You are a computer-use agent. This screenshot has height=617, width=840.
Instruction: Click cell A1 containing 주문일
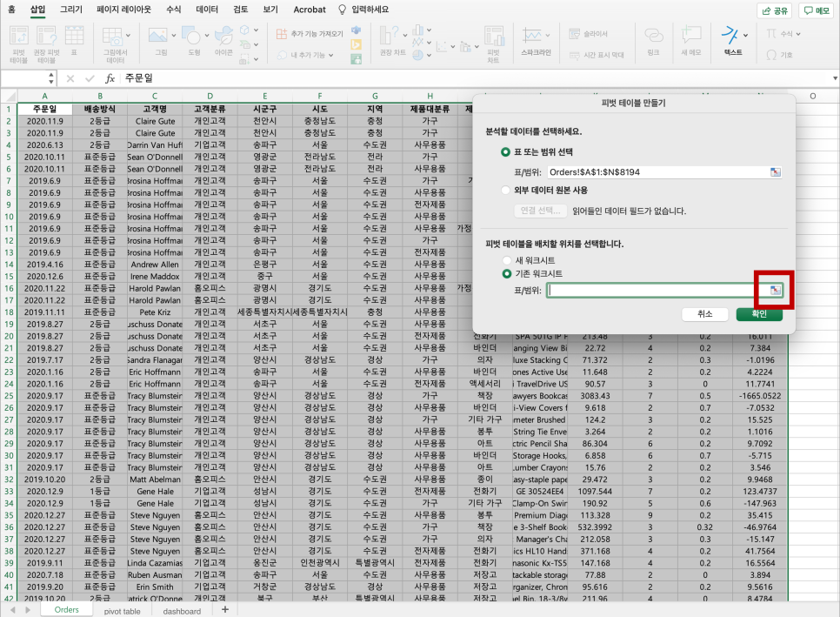click(x=44, y=109)
